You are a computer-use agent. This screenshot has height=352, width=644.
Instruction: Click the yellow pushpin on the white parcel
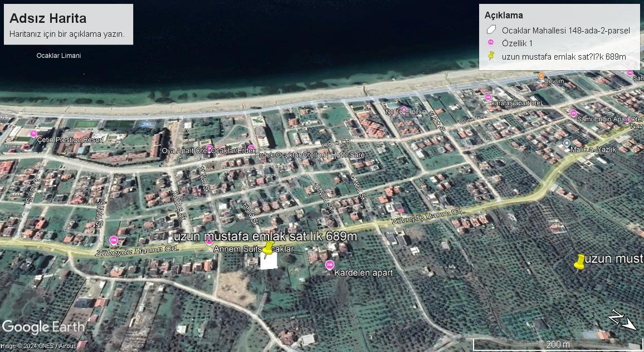(x=268, y=249)
